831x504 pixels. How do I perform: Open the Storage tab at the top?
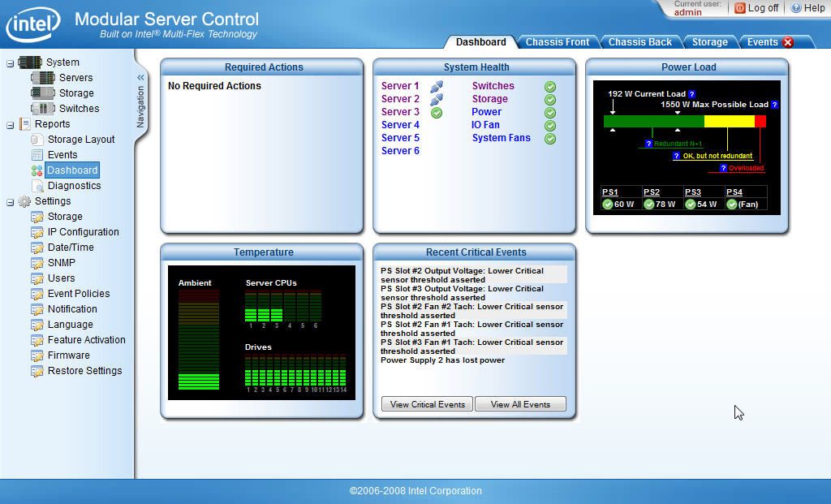[710, 42]
